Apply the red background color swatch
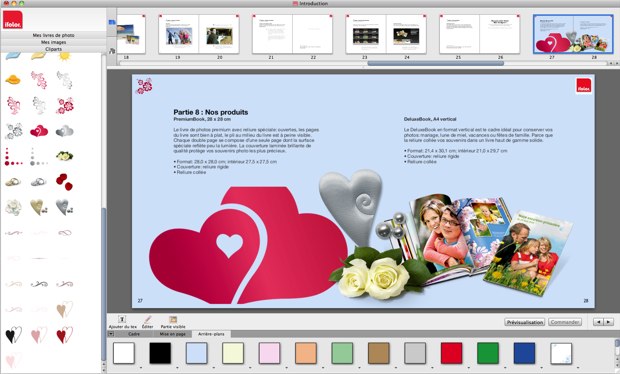 pyautogui.click(x=452, y=353)
